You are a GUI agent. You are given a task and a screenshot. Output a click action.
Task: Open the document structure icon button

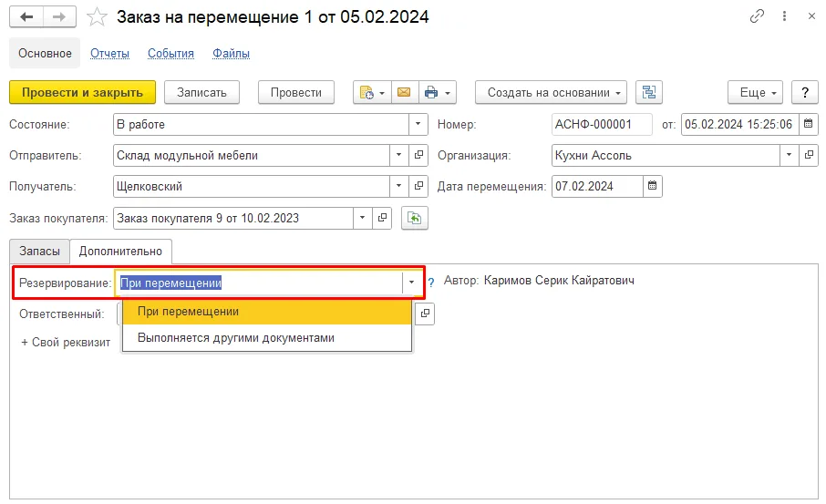[649, 93]
